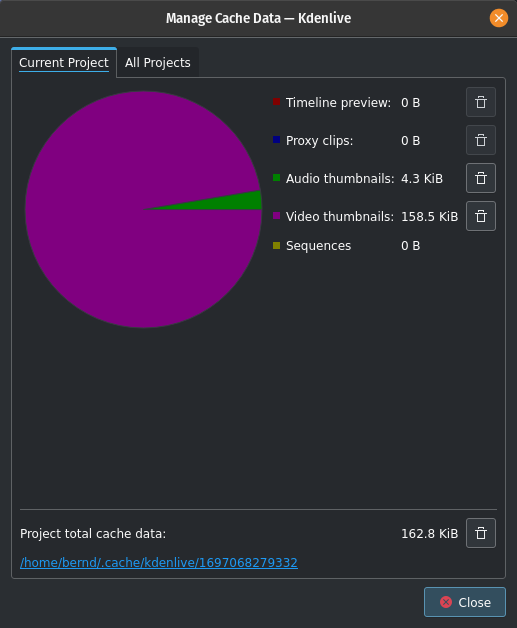This screenshot has width=517, height=628.
Task: Click the Timeline preview '0 B' value
Action: 410,103
